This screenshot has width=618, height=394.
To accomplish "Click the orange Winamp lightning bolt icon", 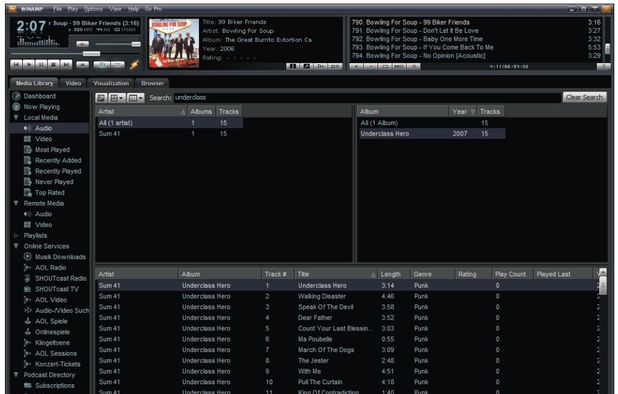I will coord(134,65).
